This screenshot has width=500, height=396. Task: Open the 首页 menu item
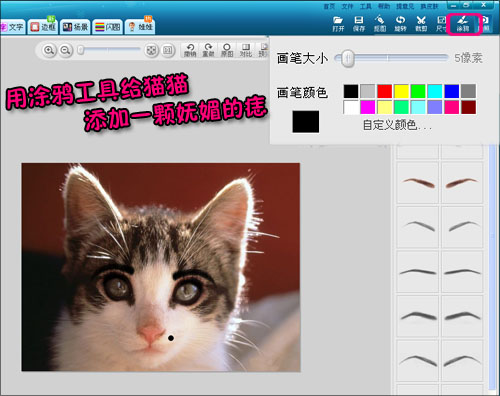(329, 6)
